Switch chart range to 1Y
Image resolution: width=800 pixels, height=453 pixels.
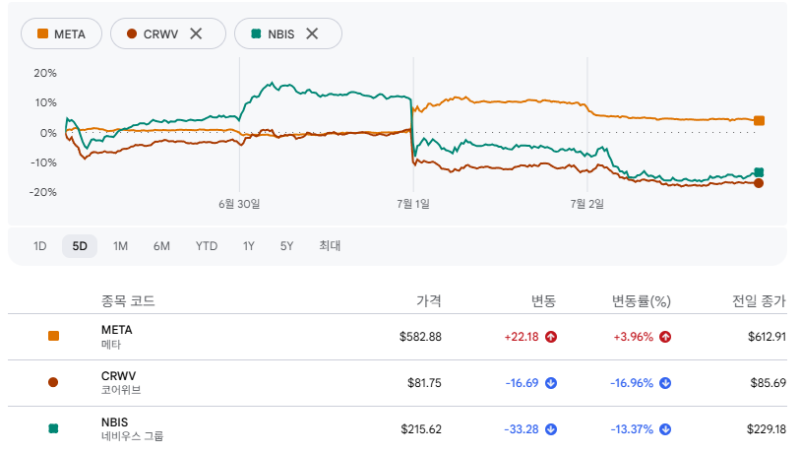(x=248, y=246)
